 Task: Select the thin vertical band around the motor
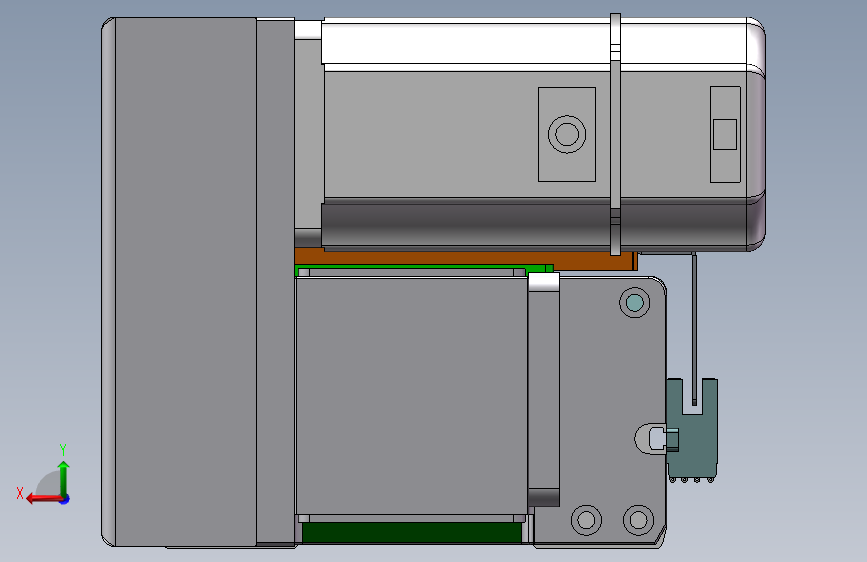(615, 134)
